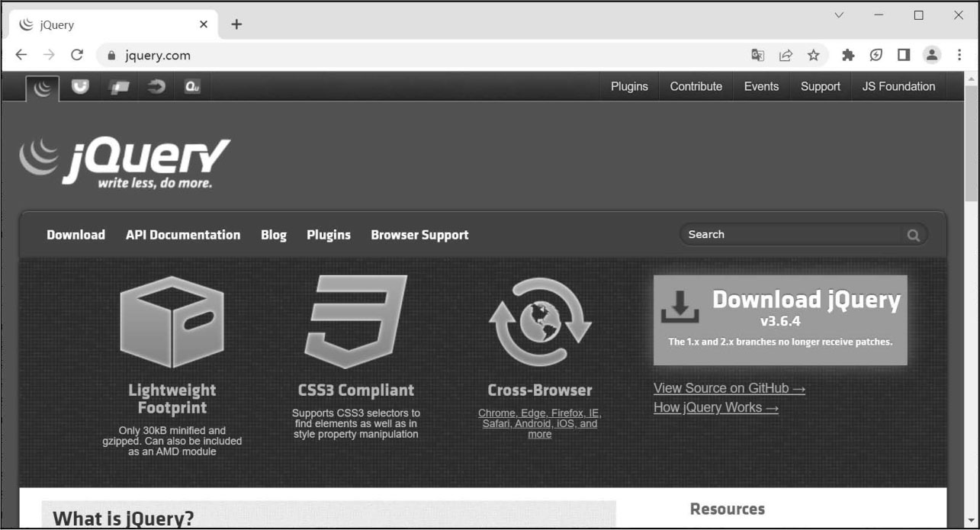Open the QUnit project icon

click(x=192, y=86)
